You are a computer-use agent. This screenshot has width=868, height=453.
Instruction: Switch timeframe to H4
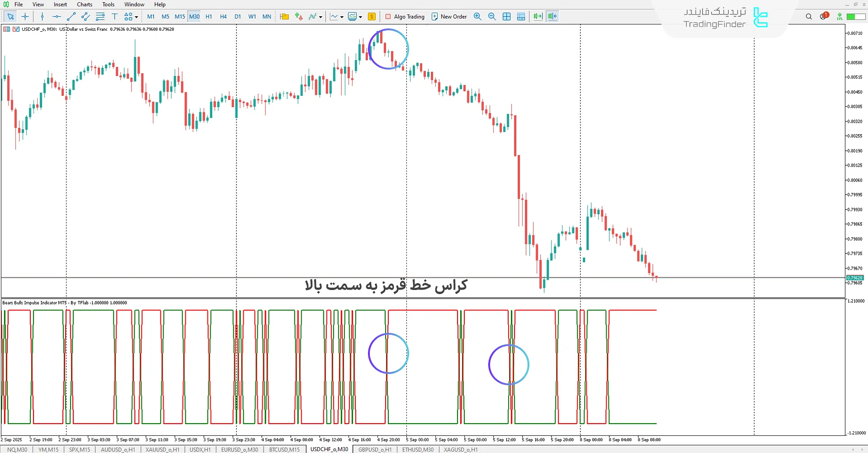pos(223,16)
